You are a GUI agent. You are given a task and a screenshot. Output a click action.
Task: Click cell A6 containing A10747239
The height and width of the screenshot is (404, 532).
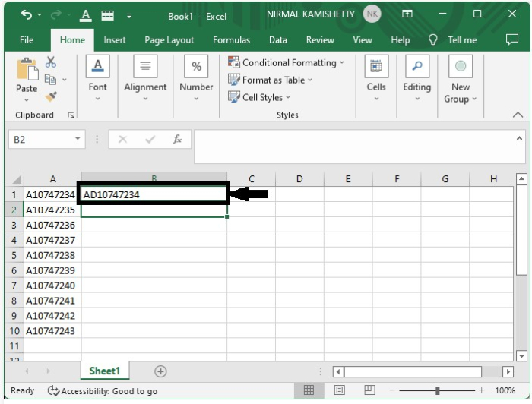tap(52, 270)
